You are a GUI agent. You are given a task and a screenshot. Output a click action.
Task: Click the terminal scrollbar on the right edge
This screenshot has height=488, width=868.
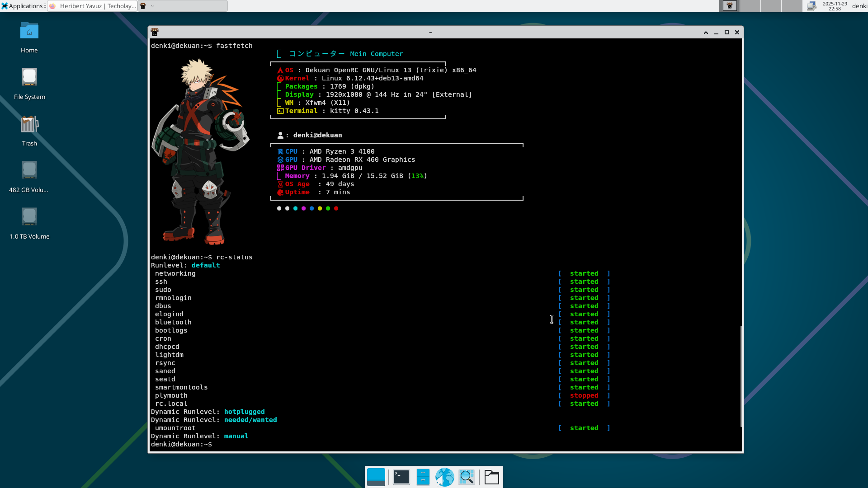tap(741, 376)
